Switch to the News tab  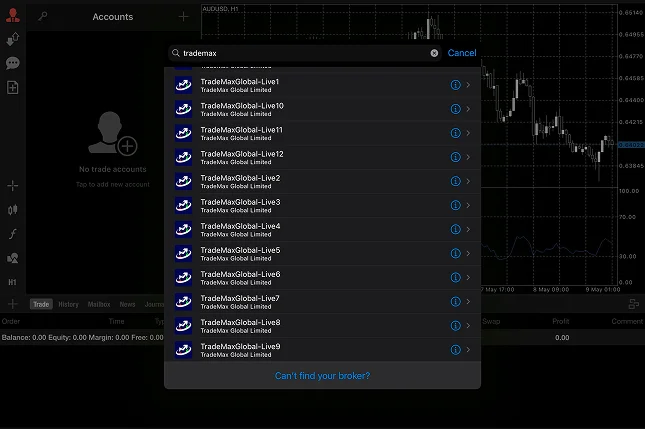click(128, 304)
